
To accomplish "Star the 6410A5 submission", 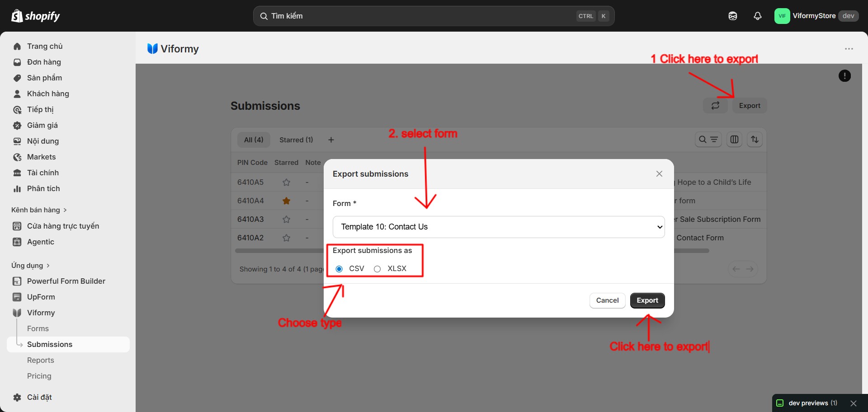I will pyautogui.click(x=286, y=183).
